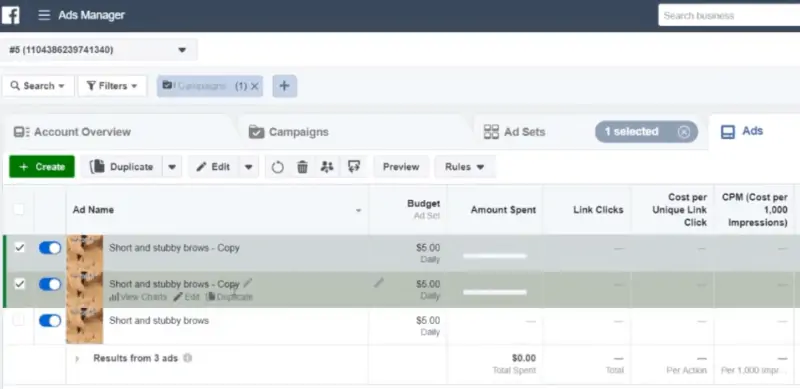Click the Duplicate toolbar button

tap(122, 167)
